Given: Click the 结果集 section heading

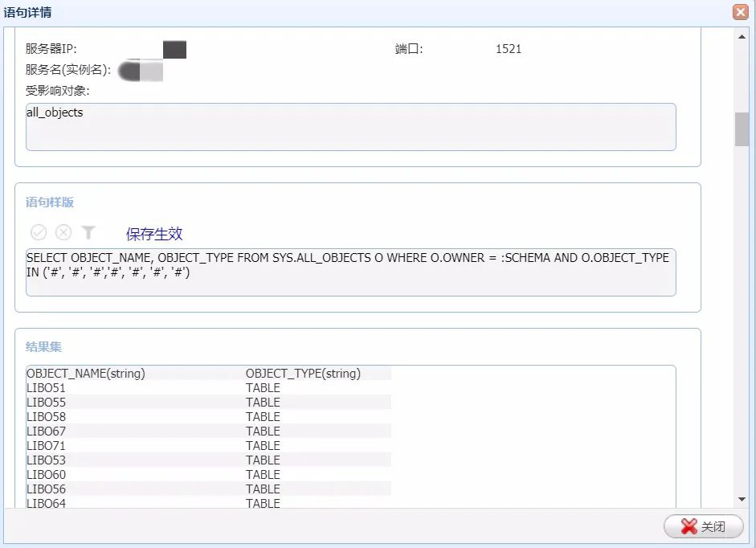Looking at the screenshot, I should click(44, 347).
